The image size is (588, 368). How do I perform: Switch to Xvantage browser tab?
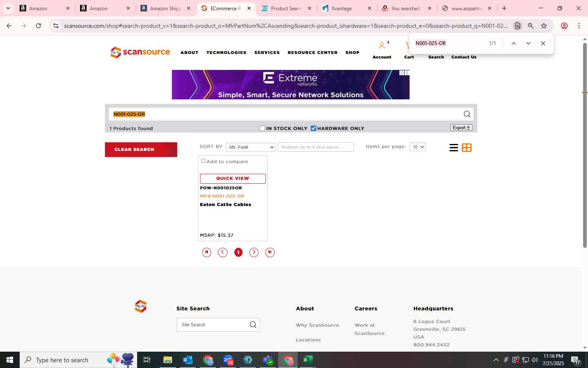[347, 8]
